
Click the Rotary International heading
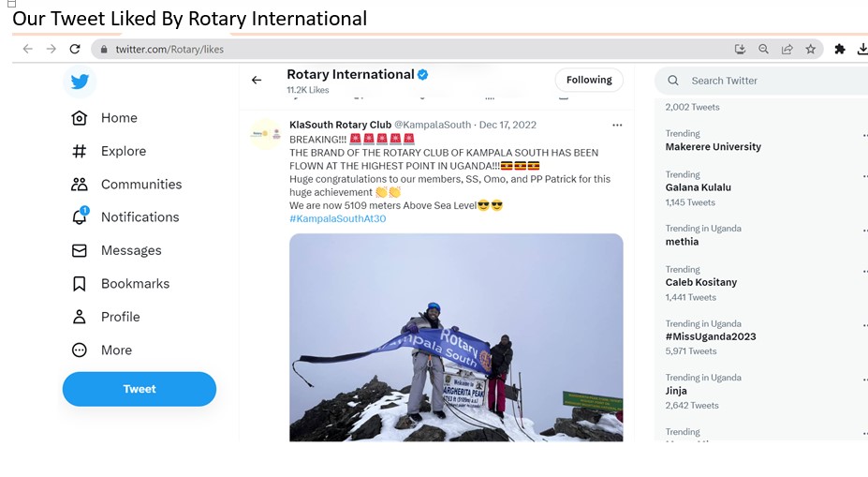point(350,75)
